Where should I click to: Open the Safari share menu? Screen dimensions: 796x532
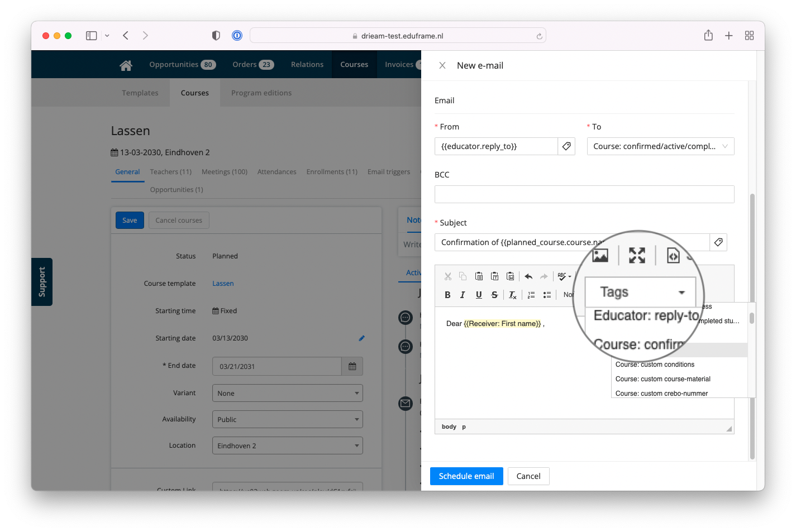[x=708, y=35]
